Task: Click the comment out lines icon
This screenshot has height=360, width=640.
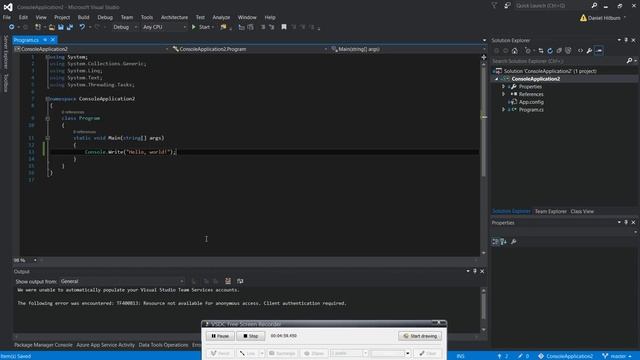Action: pos(262,27)
